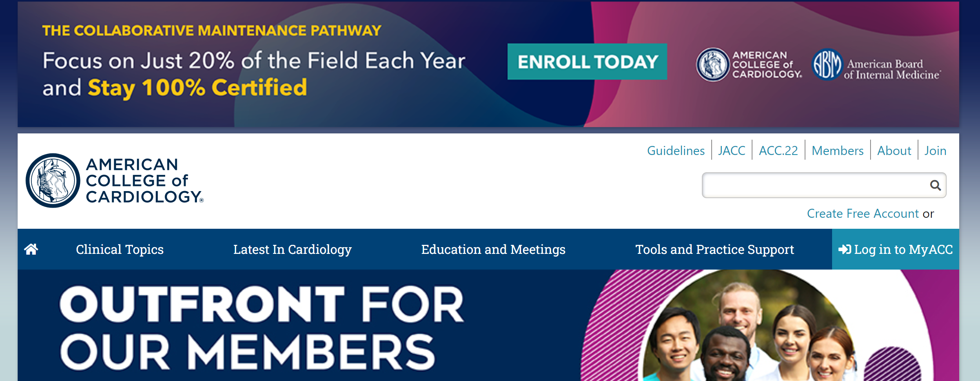Open the Members link
This screenshot has height=381, width=980.
838,151
